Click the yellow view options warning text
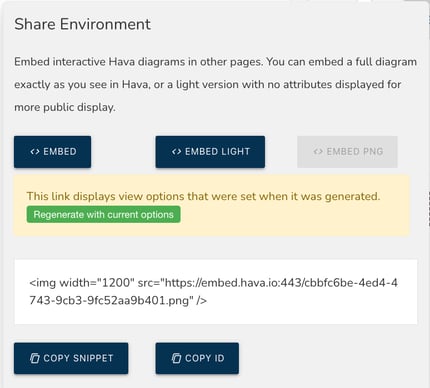Screen dimensions: 430x388 (x=203, y=196)
